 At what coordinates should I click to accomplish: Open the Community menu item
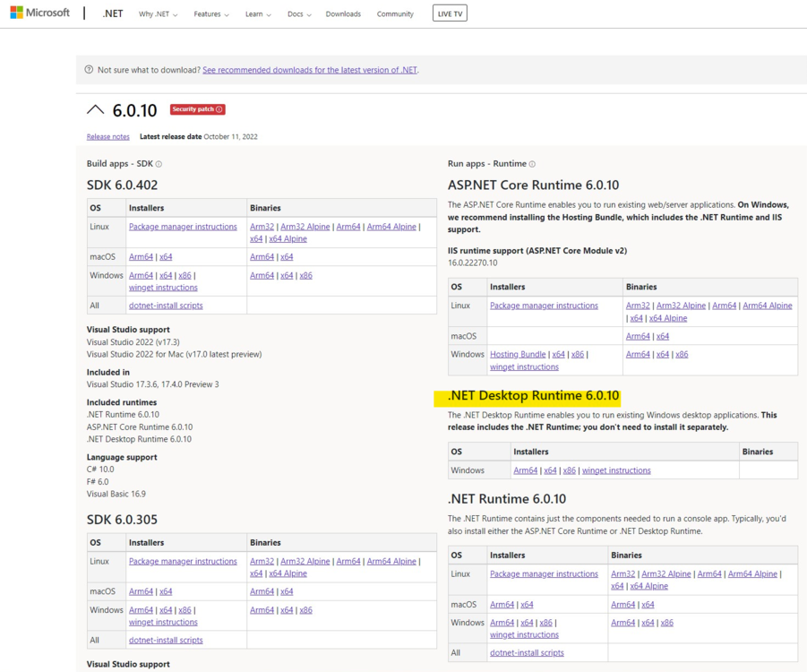click(395, 14)
